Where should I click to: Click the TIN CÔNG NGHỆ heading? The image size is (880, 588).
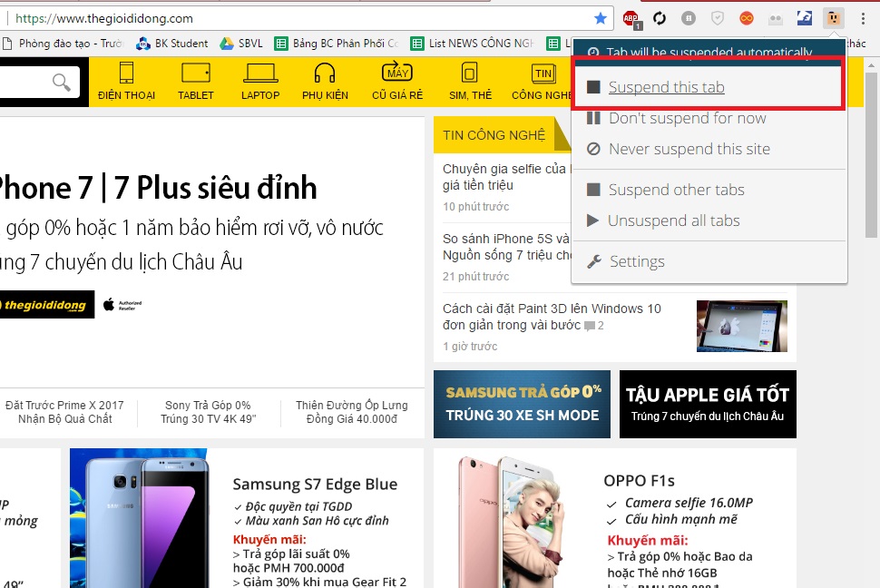[494, 135]
